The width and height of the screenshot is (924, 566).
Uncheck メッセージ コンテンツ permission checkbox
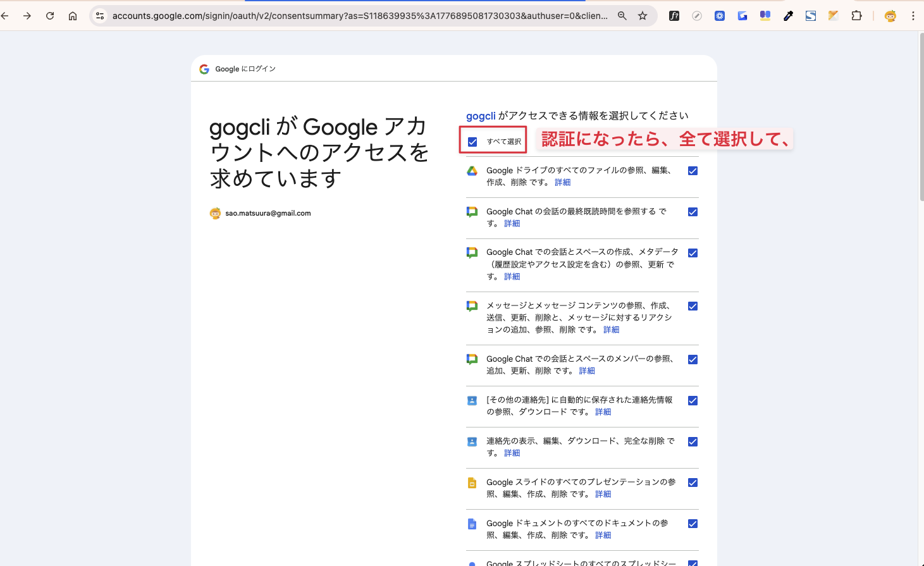pyautogui.click(x=693, y=306)
